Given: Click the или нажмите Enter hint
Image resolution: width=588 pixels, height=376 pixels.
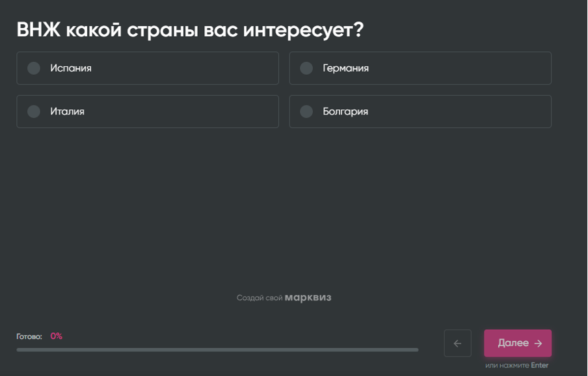Looking at the screenshot, I should pyautogui.click(x=517, y=365).
